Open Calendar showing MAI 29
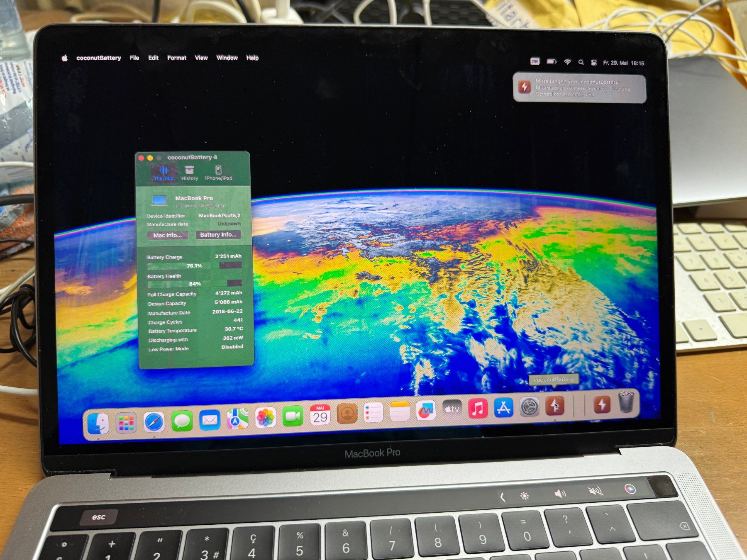This screenshot has height=560, width=747. [x=320, y=415]
